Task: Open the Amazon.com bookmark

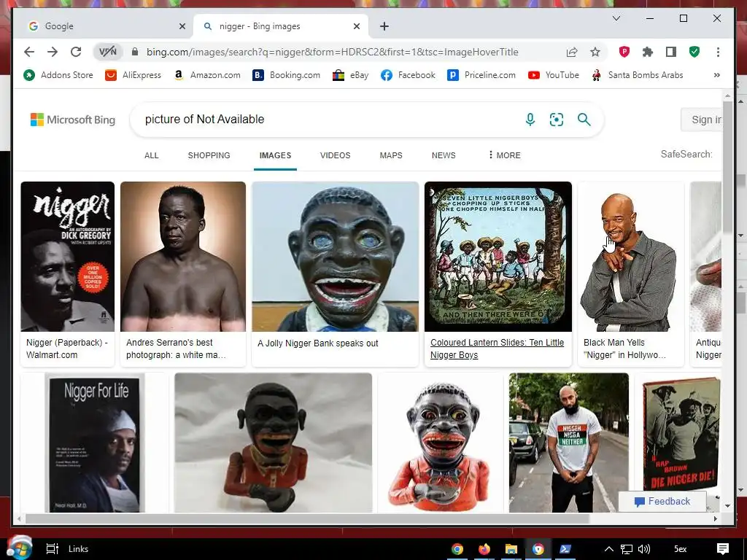Action: click(206, 75)
